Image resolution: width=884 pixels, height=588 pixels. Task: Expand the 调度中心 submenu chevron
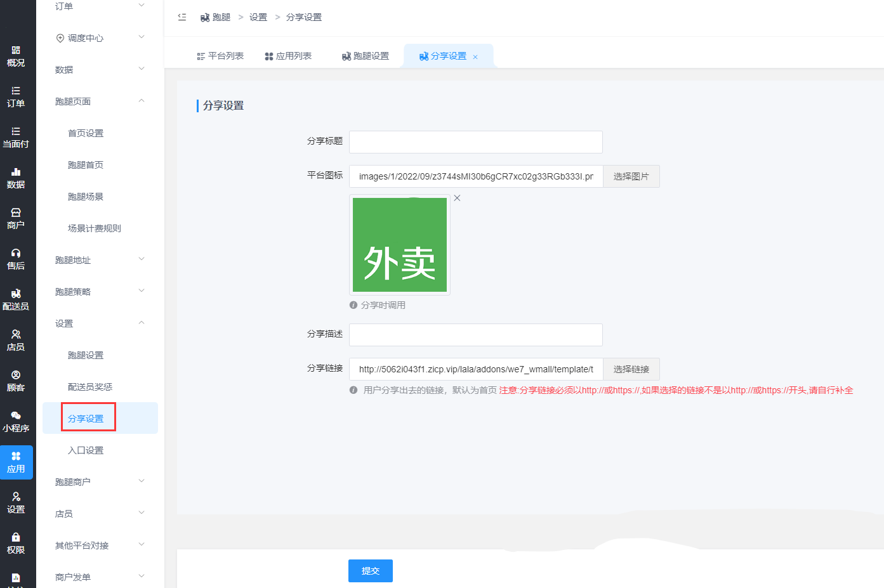click(x=142, y=37)
